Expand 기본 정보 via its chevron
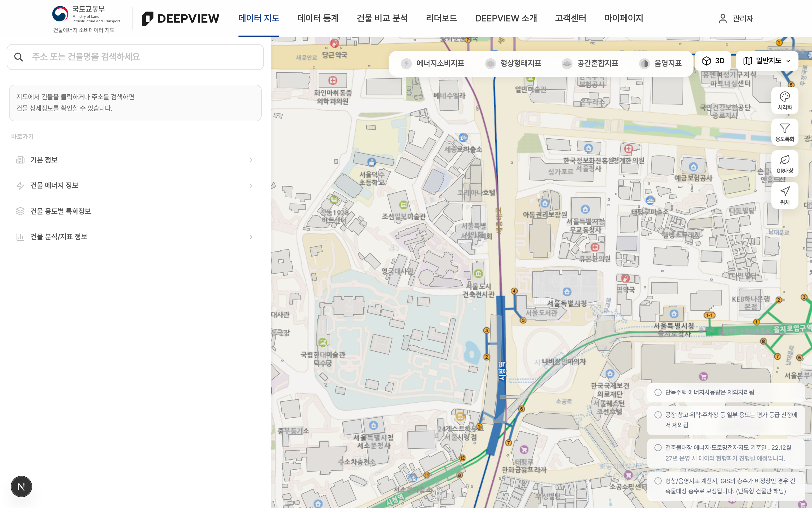 click(x=251, y=160)
